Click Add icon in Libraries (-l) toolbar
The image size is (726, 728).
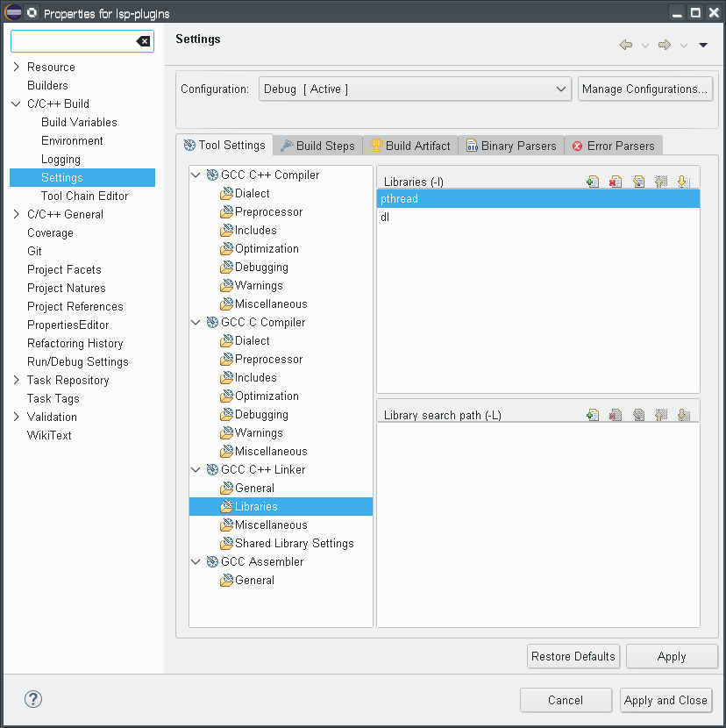click(x=593, y=182)
